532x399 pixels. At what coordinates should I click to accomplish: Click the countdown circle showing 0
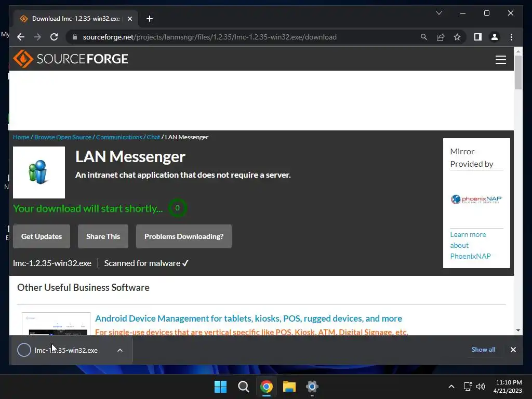click(x=177, y=208)
